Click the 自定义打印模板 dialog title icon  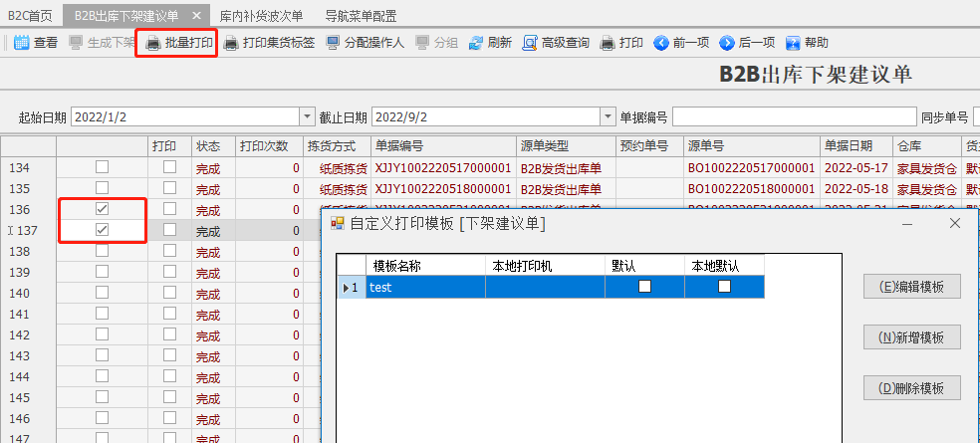(338, 224)
